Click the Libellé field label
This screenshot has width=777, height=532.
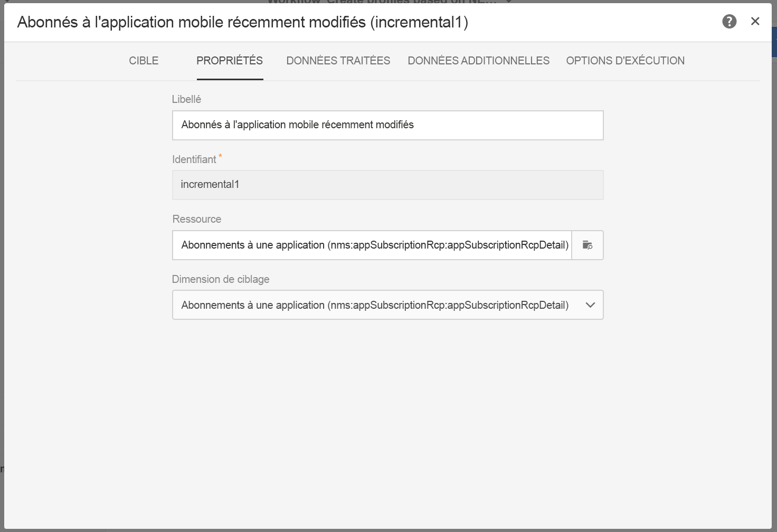(186, 99)
